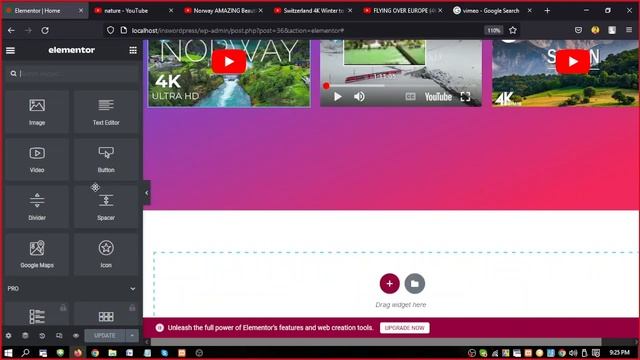Play the rightmost YouTube video thumbnail
The width and height of the screenshot is (640, 360).
[x=573, y=62]
